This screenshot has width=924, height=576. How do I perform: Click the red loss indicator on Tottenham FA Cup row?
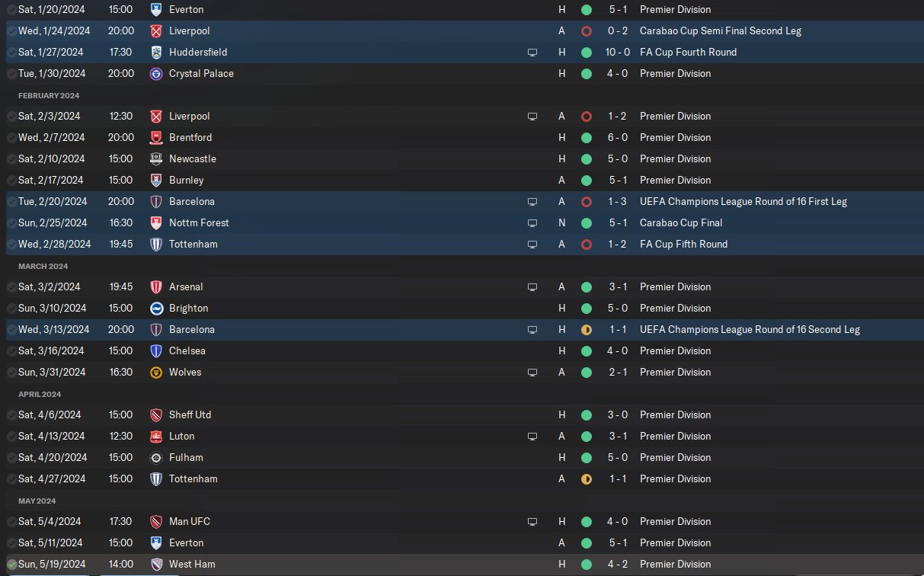(586, 245)
